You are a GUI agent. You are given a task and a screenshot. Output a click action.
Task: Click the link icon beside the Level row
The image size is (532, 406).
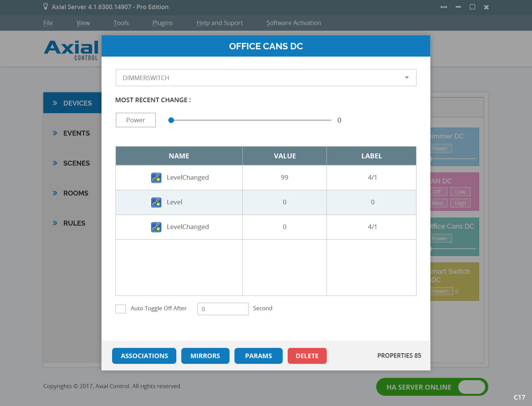(x=156, y=202)
